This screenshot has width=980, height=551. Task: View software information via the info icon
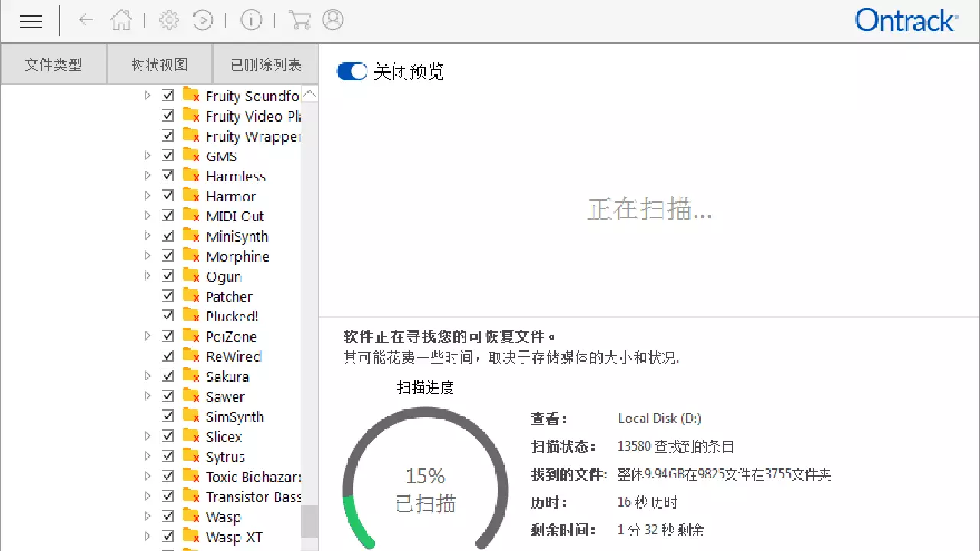click(x=251, y=21)
